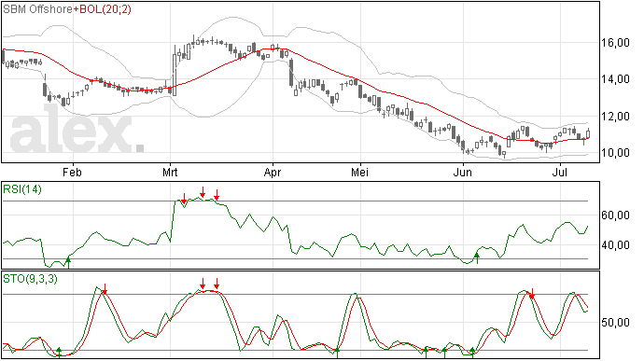
Task: Click the red down arrow before Jul in STO panel
Action: [x=532, y=293]
